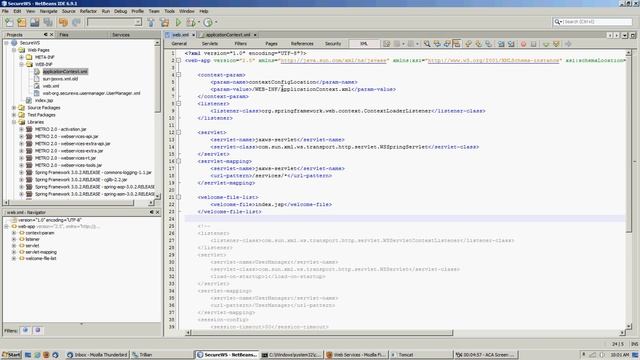Open the project configuration combo box

click(114, 22)
